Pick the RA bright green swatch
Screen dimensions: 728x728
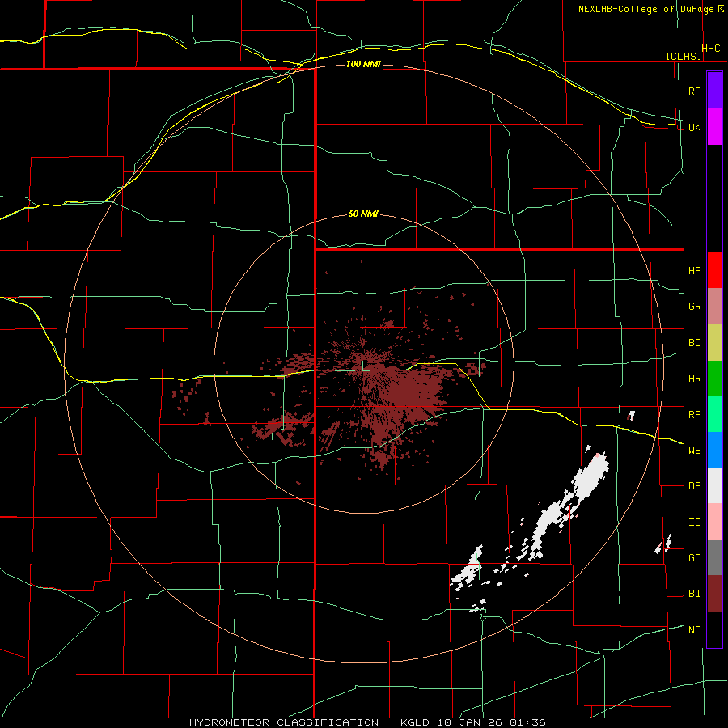[x=714, y=414]
